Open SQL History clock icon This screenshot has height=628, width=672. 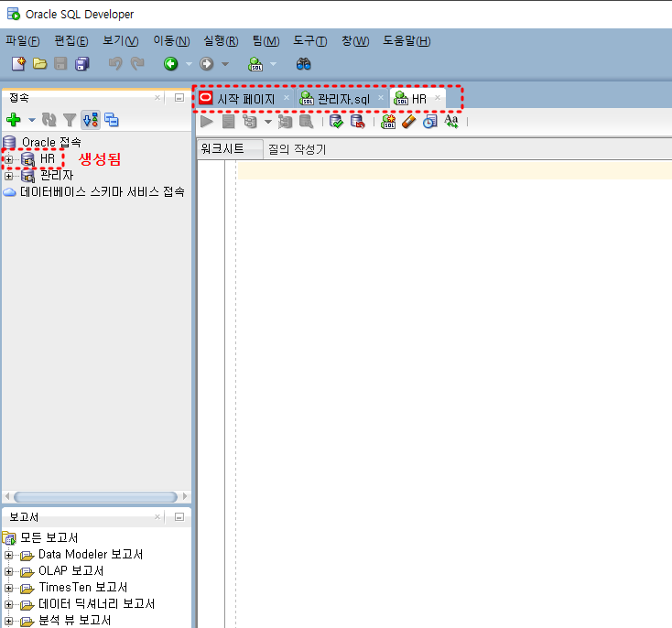430,122
